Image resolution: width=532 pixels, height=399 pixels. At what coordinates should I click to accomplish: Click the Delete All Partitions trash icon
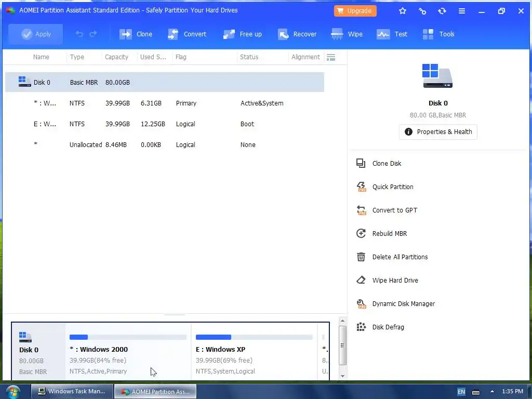point(361,257)
